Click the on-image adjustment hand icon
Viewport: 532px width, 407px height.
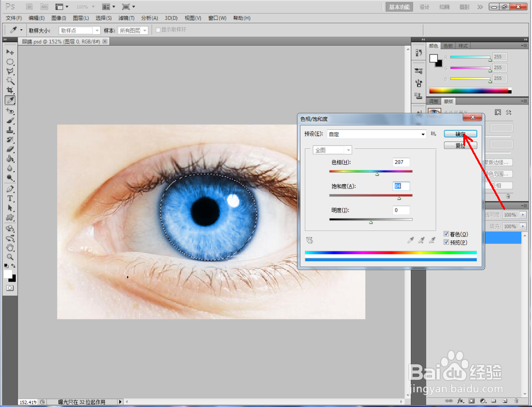[309, 240]
